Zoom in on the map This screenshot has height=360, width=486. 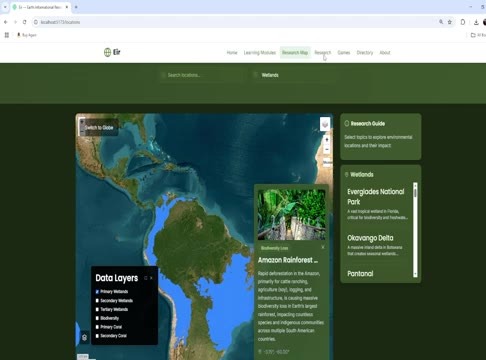pyautogui.click(x=327, y=140)
